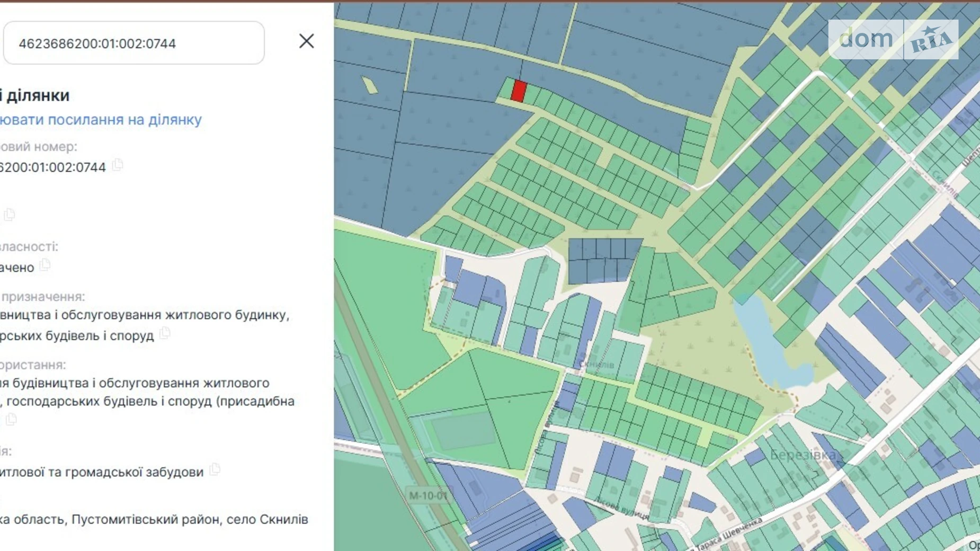This screenshot has width=980, height=551.
Task: Select the red highlighted parcel on map
Action: (519, 91)
